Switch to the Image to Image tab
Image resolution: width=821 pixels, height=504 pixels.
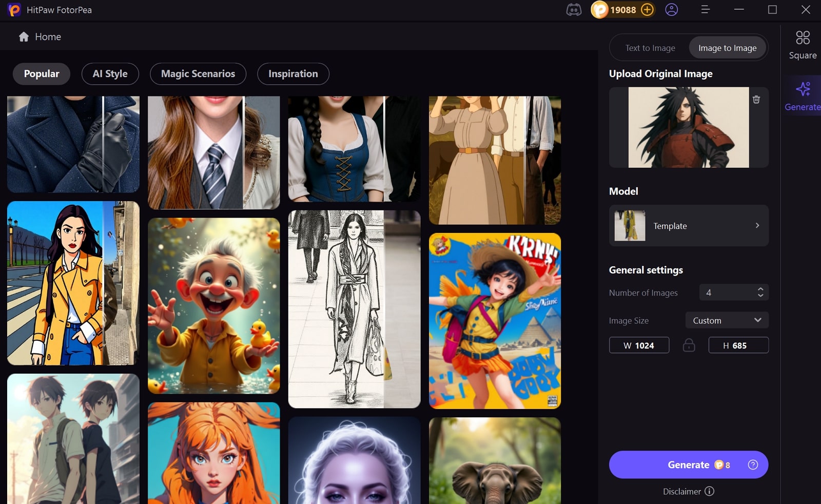(x=727, y=48)
